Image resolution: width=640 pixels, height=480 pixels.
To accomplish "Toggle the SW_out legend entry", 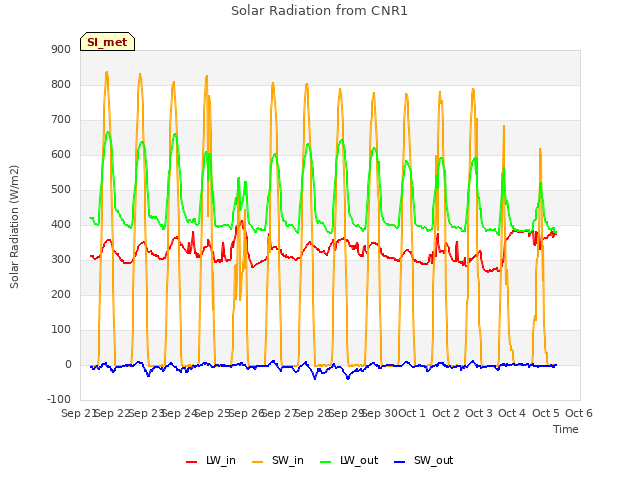I will pyautogui.click(x=424, y=460).
